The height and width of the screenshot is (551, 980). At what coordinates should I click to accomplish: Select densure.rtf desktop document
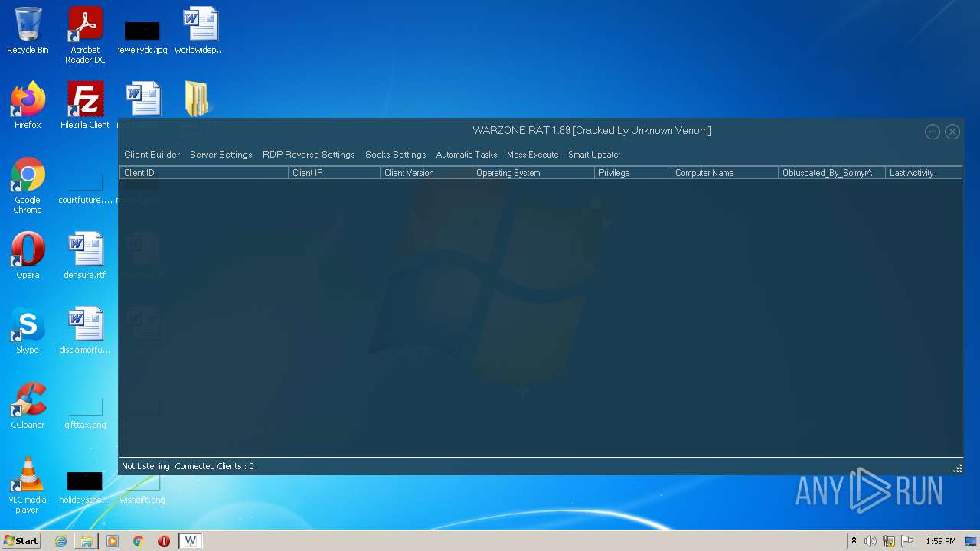pos(85,256)
